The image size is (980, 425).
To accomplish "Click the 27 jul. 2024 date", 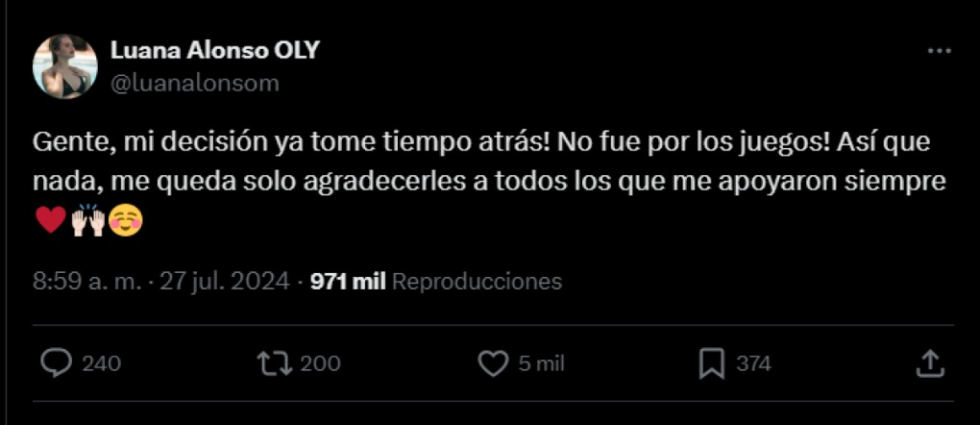I will tap(226, 282).
